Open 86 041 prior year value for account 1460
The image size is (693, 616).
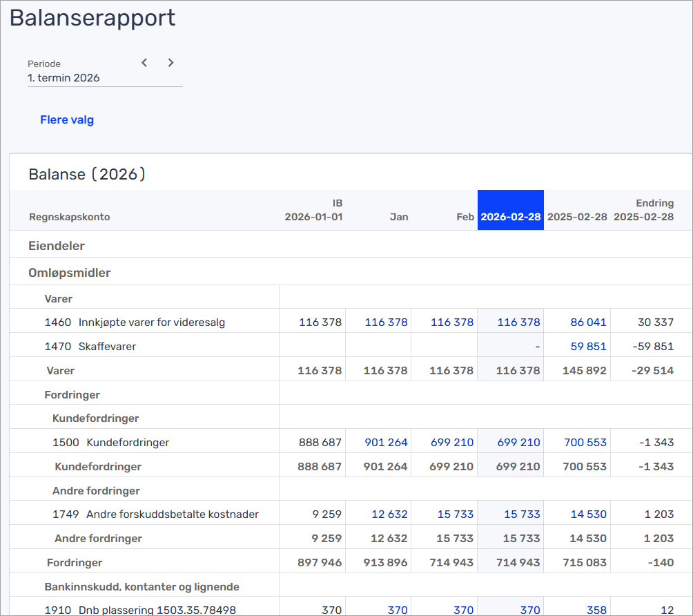click(x=589, y=323)
